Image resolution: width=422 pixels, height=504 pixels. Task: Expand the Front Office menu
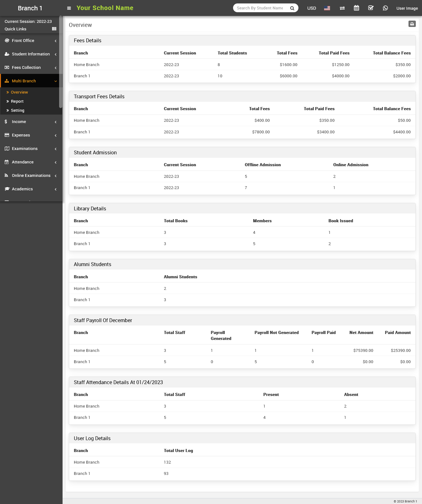click(x=31, y=41)
